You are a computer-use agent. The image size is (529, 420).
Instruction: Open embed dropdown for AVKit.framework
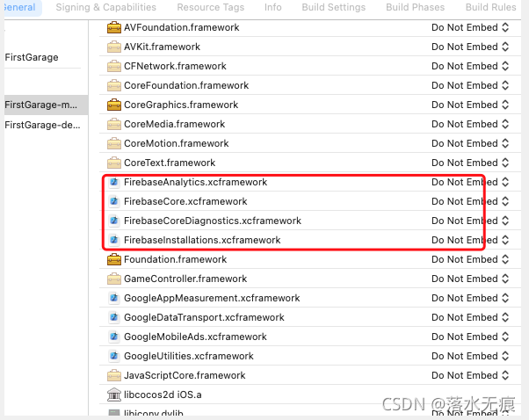[470, 47]
